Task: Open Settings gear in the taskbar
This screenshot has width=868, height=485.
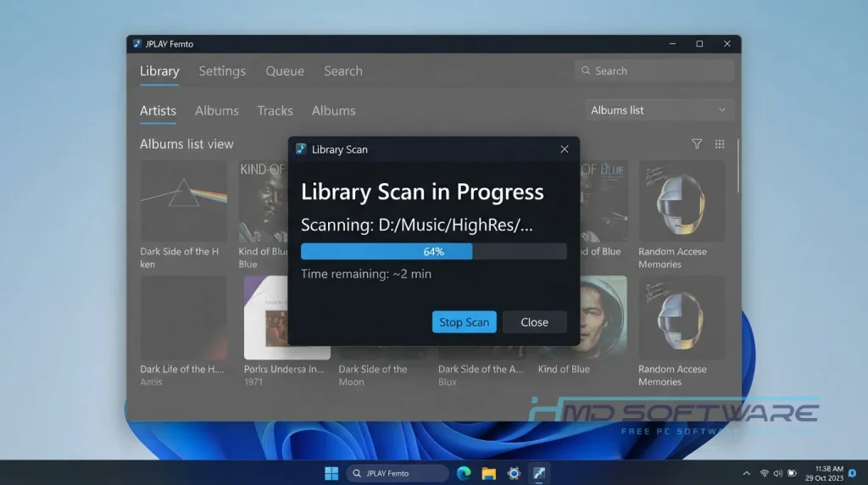Action: (x=514, y=473)
